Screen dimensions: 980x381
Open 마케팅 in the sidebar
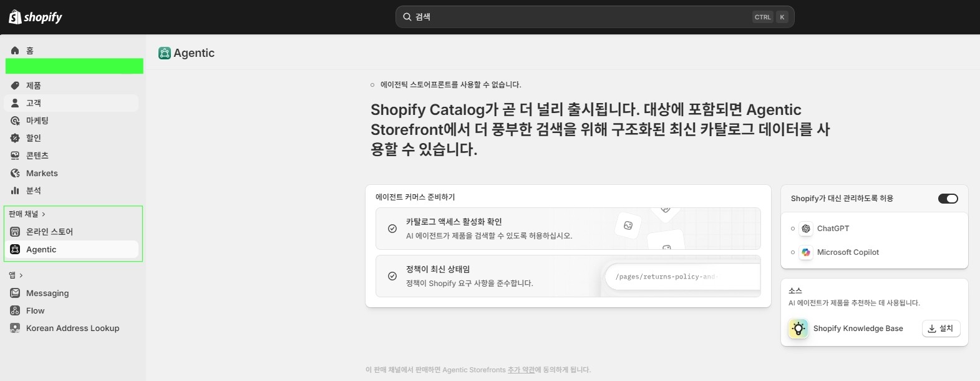71,121
